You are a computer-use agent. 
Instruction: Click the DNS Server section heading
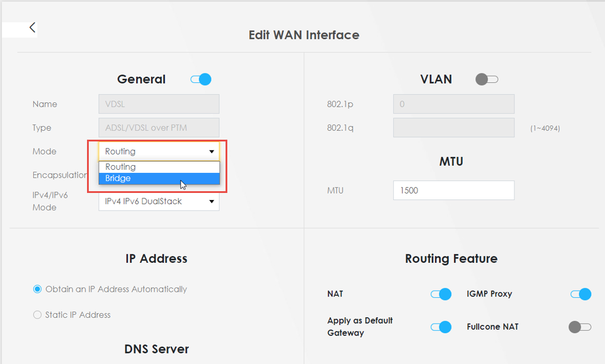coord(156,349)
